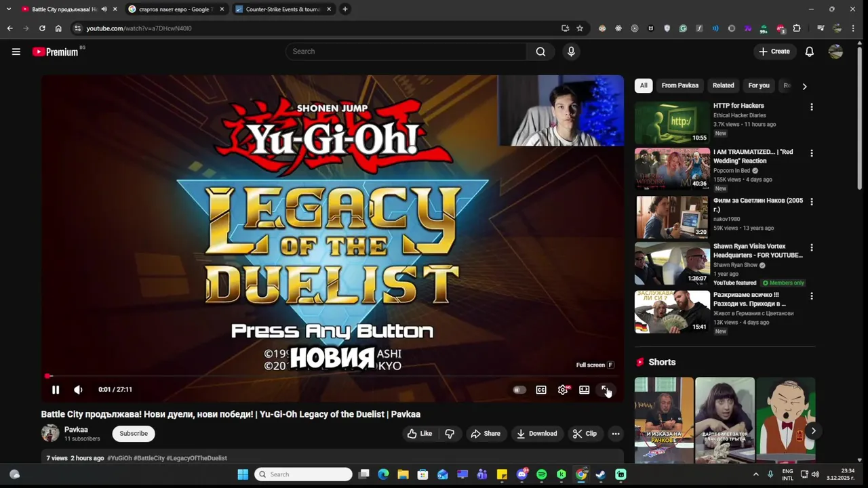Open Pavkaa channel avatar

click(50, 433)
